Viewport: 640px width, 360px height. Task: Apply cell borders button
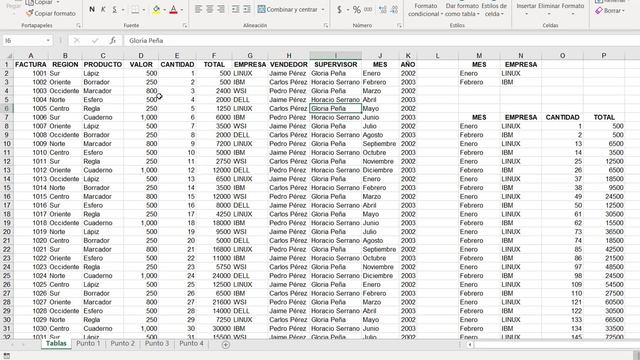[x=135, y=9]
